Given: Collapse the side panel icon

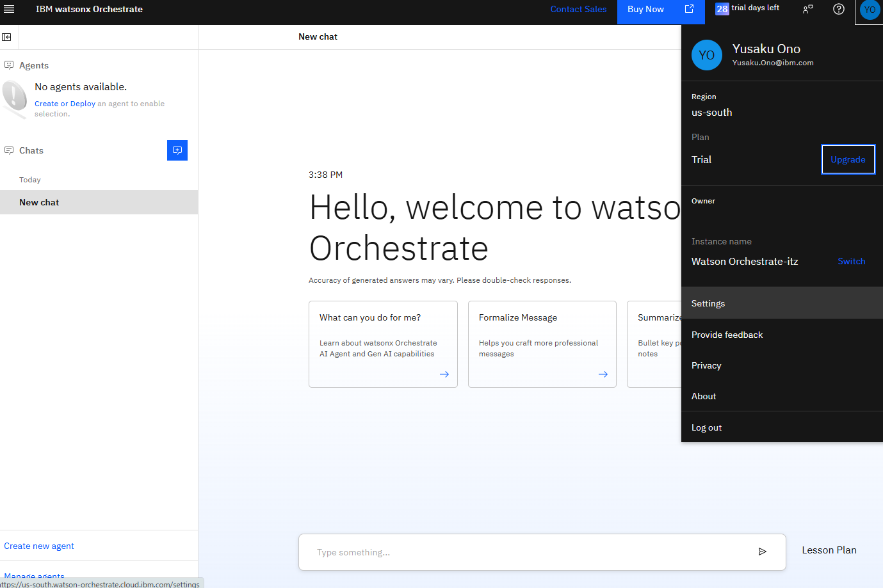Looking at the screenshot, I should click(7, 37).
